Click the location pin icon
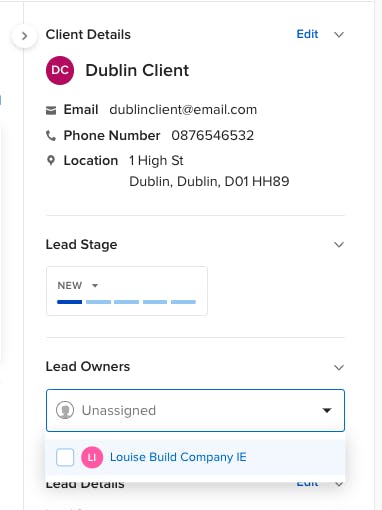This screenshot has height=510, width=382. [51, 160]
